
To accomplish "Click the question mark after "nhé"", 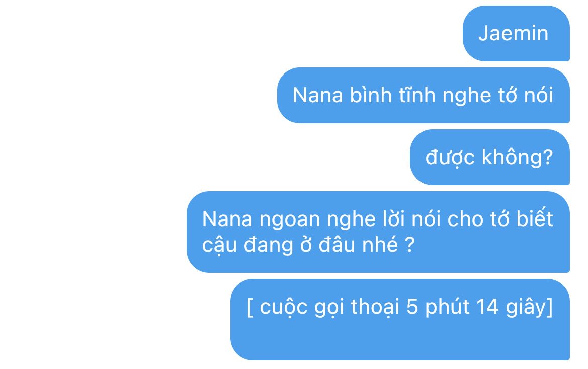I will 410,244.
